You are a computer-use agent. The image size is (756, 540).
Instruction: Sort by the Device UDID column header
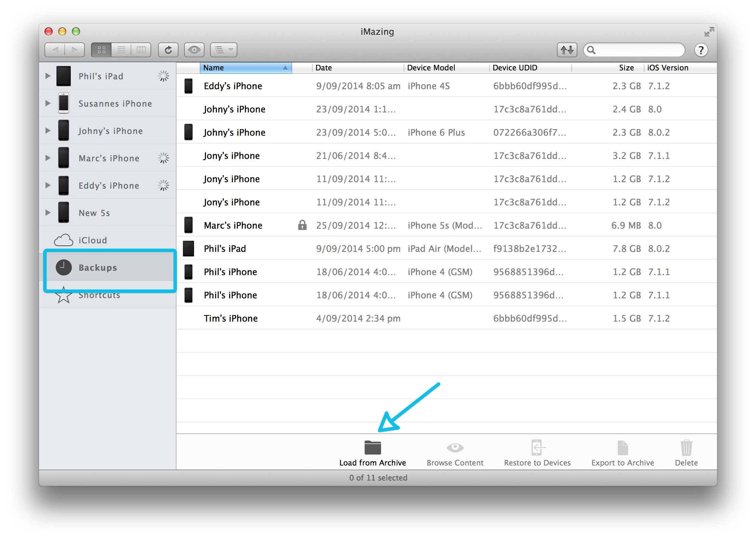pos(531,68)
